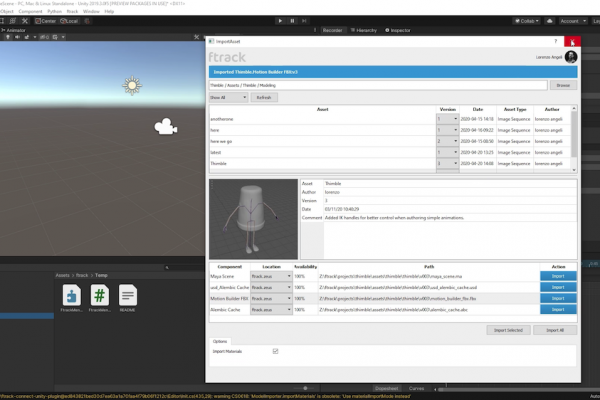Screen dimensions: 600x400
Task: Click the Thimble character preview thumbnail
Action: pyautogui.click(x=253, y=219)
